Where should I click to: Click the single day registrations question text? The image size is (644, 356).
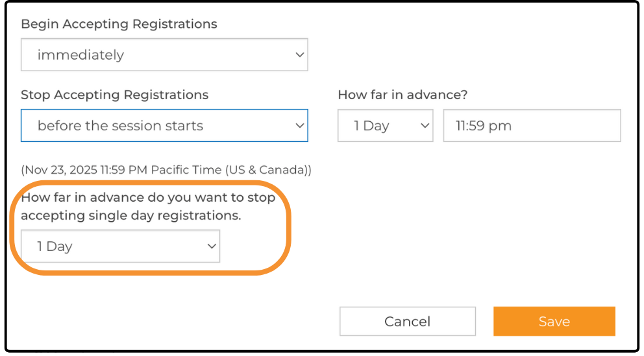coord(148,206)
